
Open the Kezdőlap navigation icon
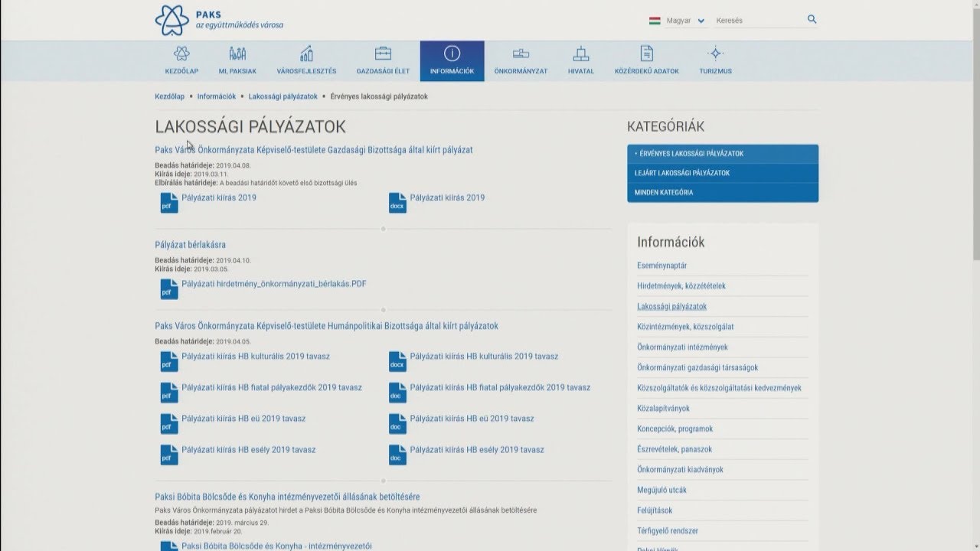pyautogui.click(x=181, y=54)
